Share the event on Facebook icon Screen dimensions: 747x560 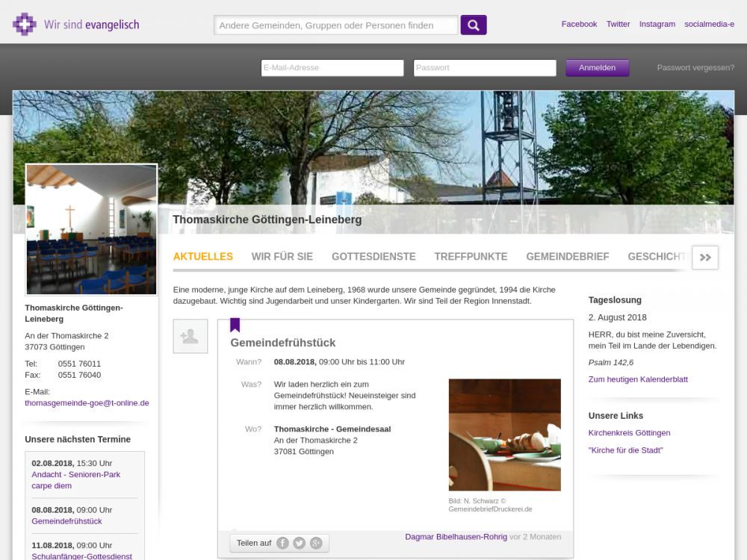point(282,543)
